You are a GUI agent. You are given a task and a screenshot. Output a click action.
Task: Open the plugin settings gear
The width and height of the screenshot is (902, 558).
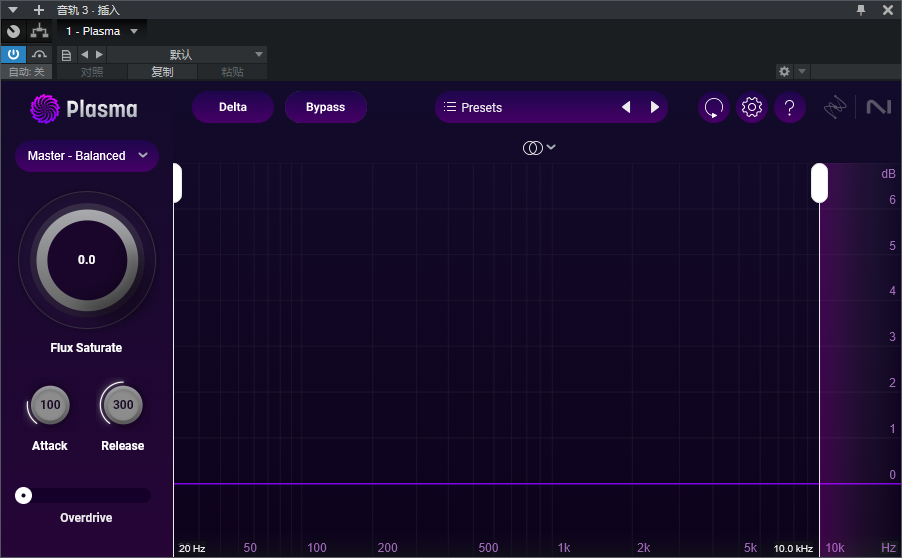tap(751, 107)
